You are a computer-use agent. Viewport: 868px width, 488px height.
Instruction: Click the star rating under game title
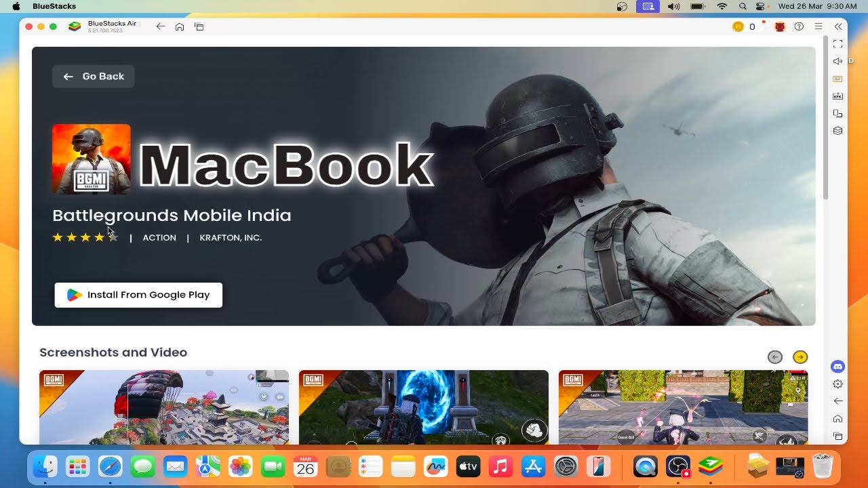[x=85, y=237]
